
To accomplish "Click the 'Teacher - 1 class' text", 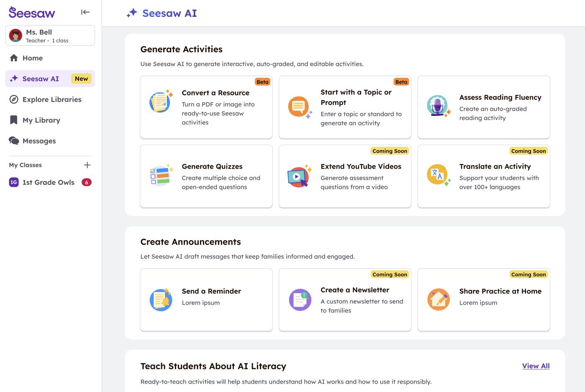I will click(47, 41).
